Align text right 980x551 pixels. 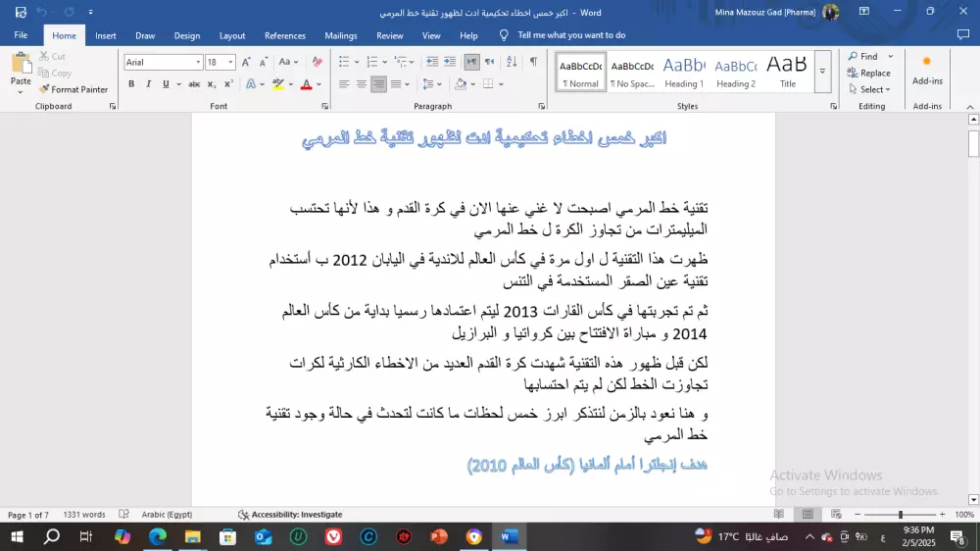coord(378,83)
